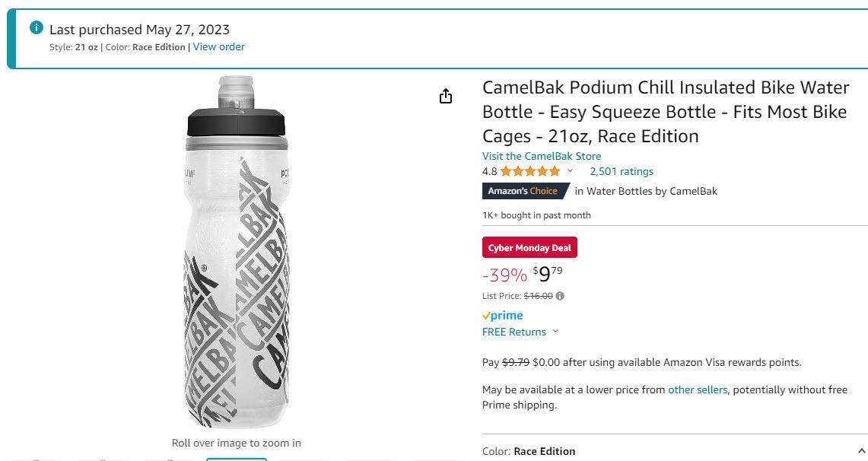Expand the FREE Returns details arrow
The image size is (868, 461).
pos(555,332)
